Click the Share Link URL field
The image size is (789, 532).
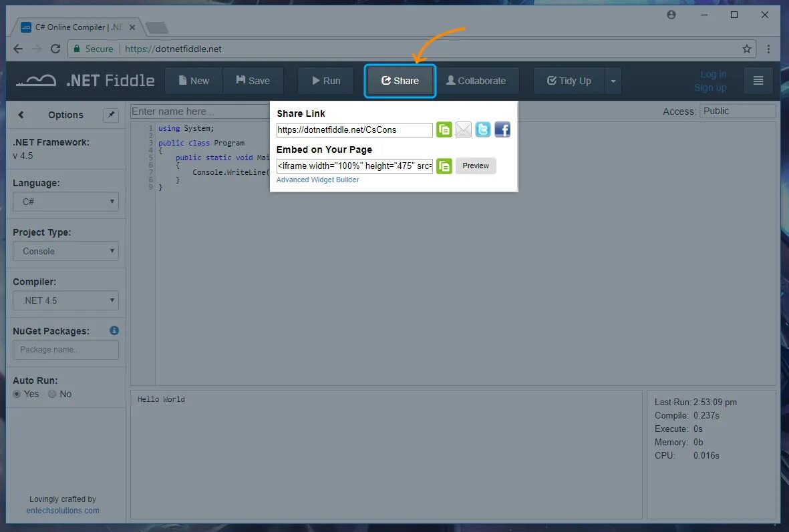[354, 129]
